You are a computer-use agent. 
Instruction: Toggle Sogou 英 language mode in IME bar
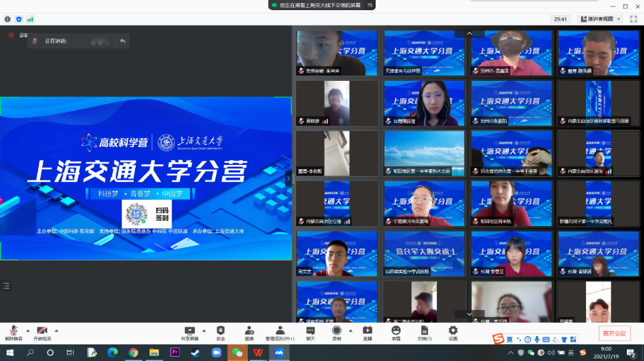point(510,339)
